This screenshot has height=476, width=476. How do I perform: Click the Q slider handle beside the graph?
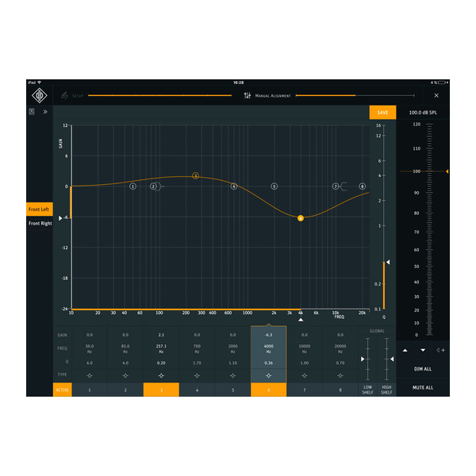(x=388, y=262)
